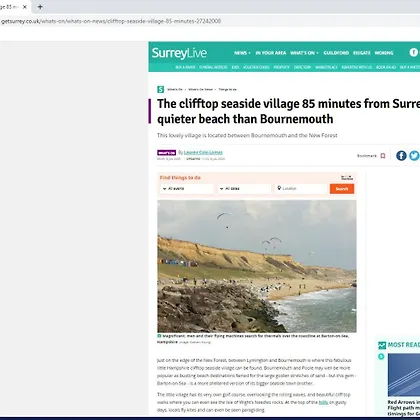
Task: Open the All events dropdown
Action: [187, 189]
